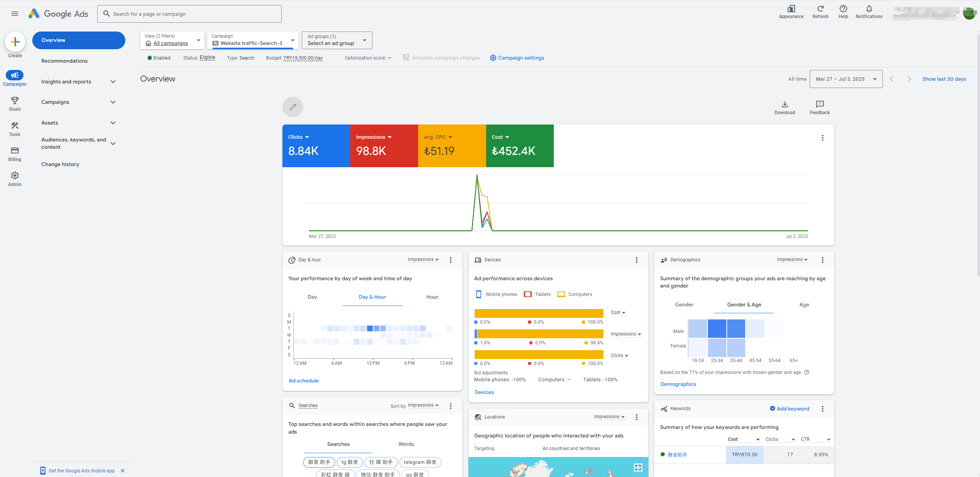Open the main hamburger menu
Viewport: 980px width, 477px height.
(15, 14)
